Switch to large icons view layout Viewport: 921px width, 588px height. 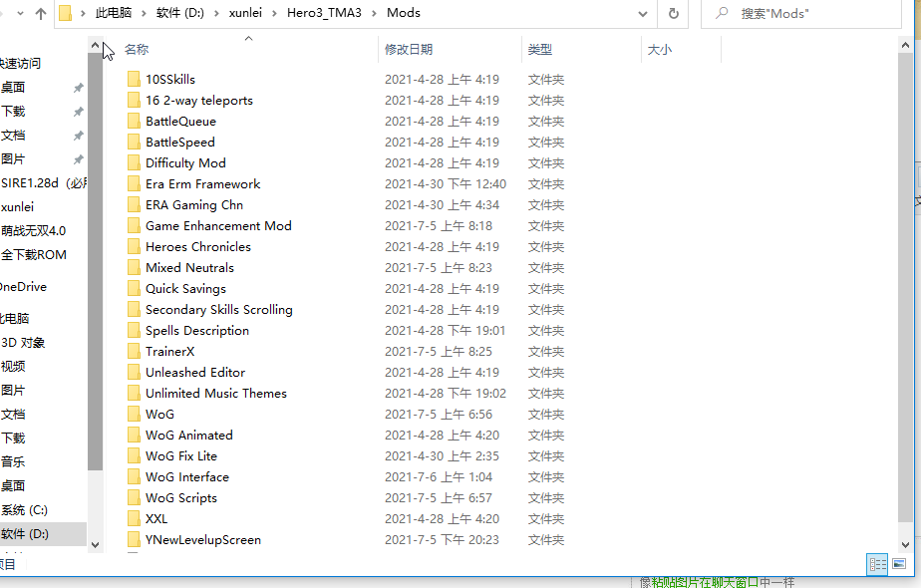click(899, 564)
